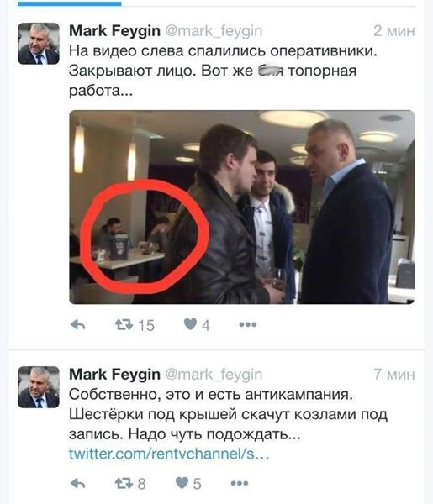Open the twitter.com/rentvchannel link
Screen dimensions: 433x504
click(x=169, y=454)
